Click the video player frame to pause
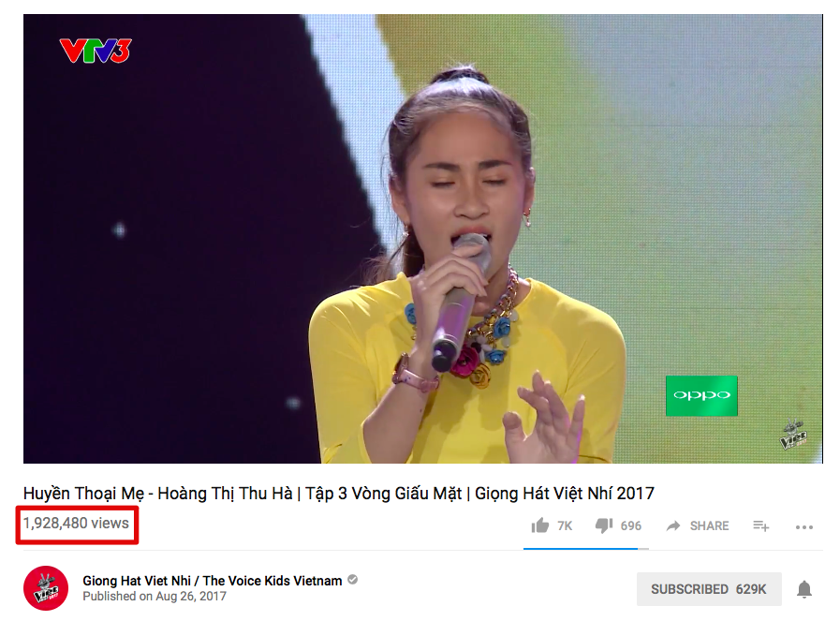 [422, 239]
